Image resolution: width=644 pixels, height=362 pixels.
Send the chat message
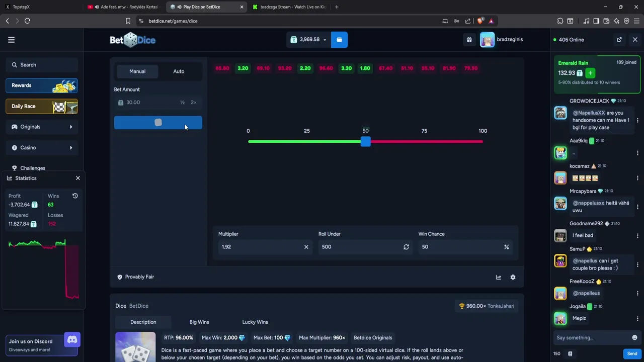pyautogui.click(x=632, y=353)
